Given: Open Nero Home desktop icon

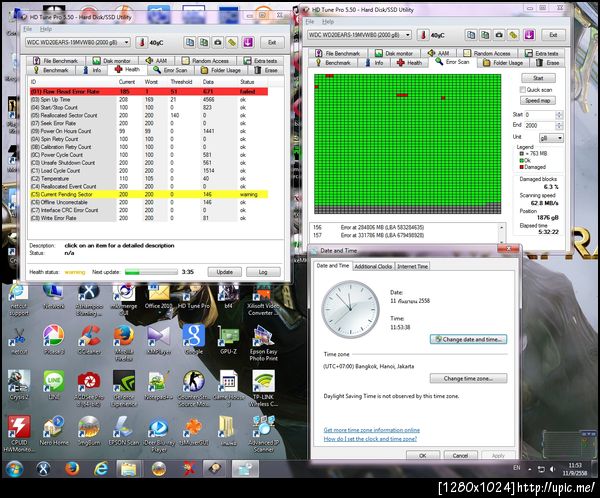Looking at the screenshot, I should [54, 431].
